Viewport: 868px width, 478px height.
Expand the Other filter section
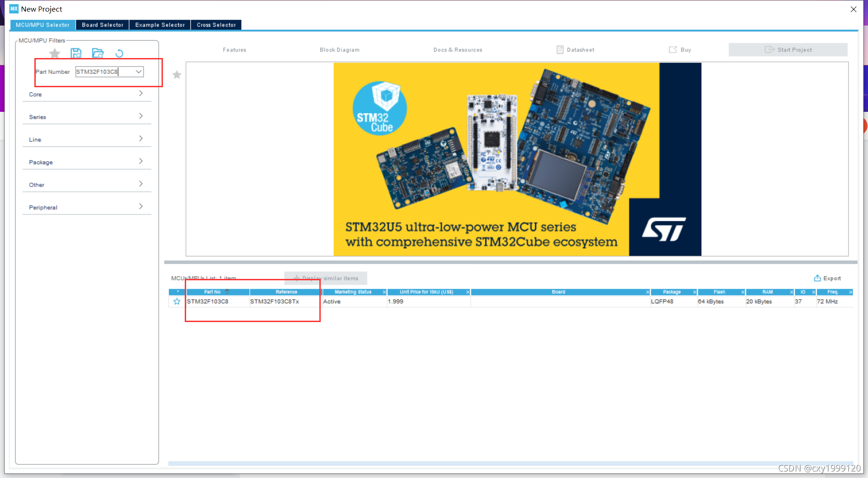pos(87,185)
